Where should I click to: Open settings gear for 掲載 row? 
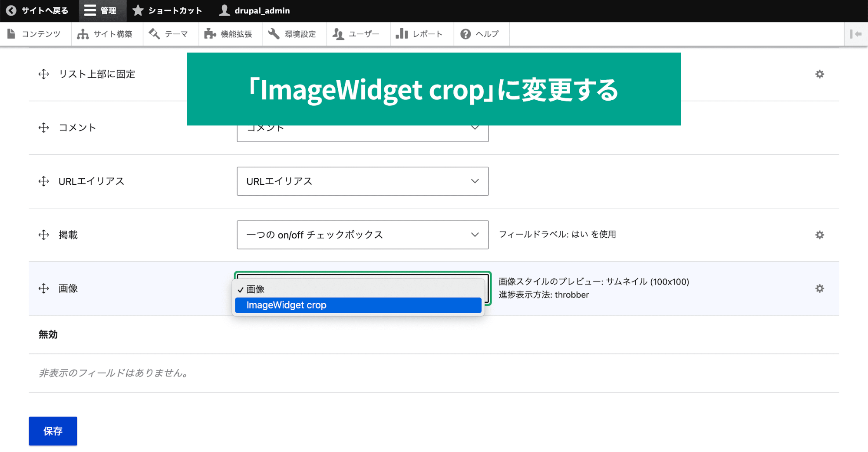(819, 235)
